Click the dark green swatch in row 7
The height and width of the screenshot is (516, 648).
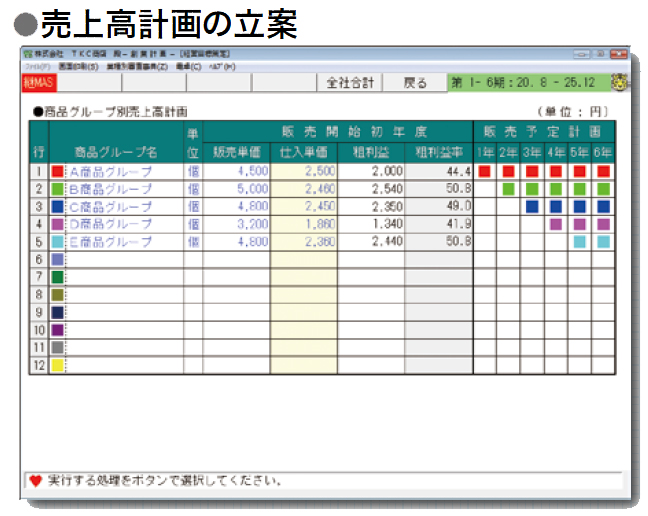tap(57, 277)
